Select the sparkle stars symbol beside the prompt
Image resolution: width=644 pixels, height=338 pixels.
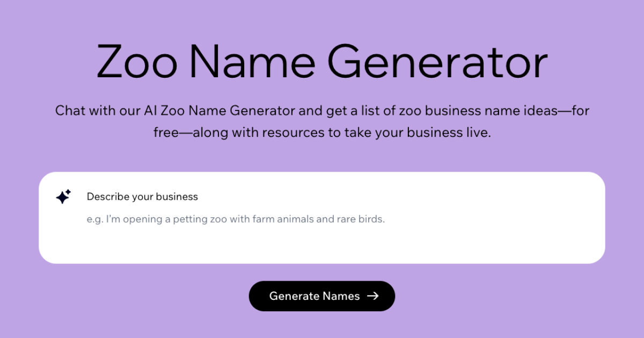pyautogui.click(x=63, y=196)
